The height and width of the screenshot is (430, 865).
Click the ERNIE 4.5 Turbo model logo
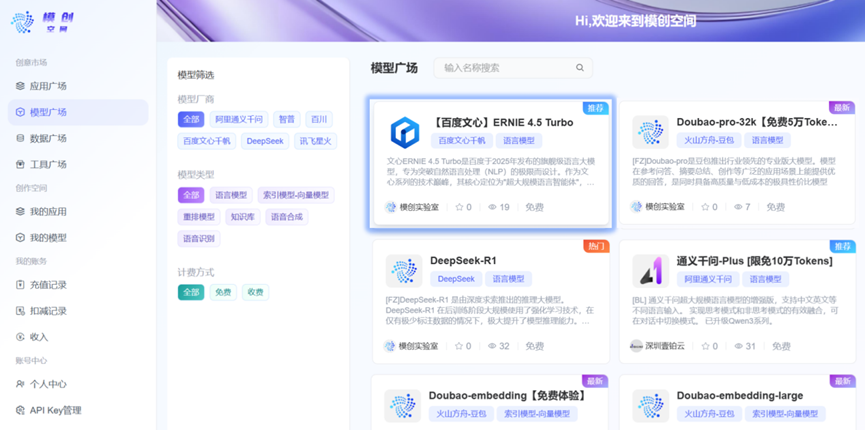pyautogui.click(x=405, y=132)
